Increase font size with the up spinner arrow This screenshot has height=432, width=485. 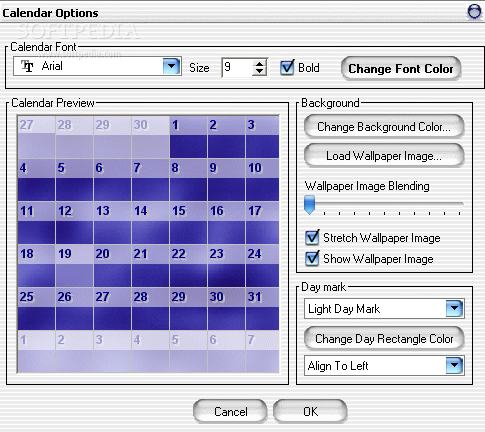click(x=259, y=63)
